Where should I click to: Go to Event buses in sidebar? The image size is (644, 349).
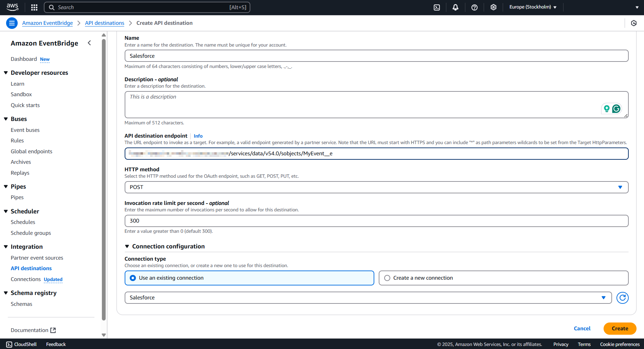[x=25, y=130]
